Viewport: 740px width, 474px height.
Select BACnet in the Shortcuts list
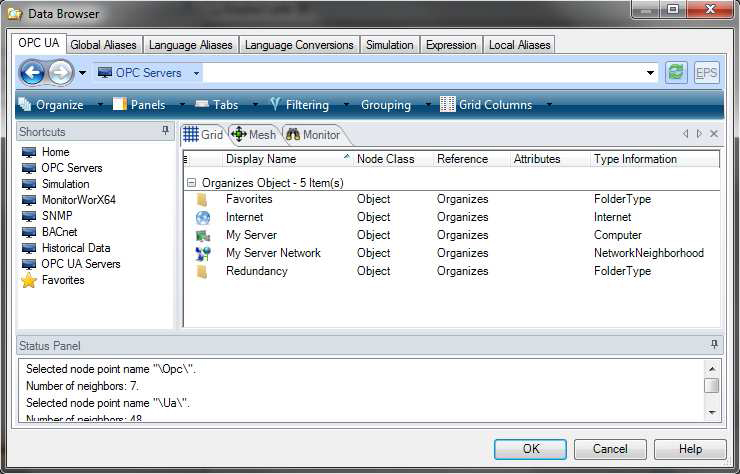[61, 232]
